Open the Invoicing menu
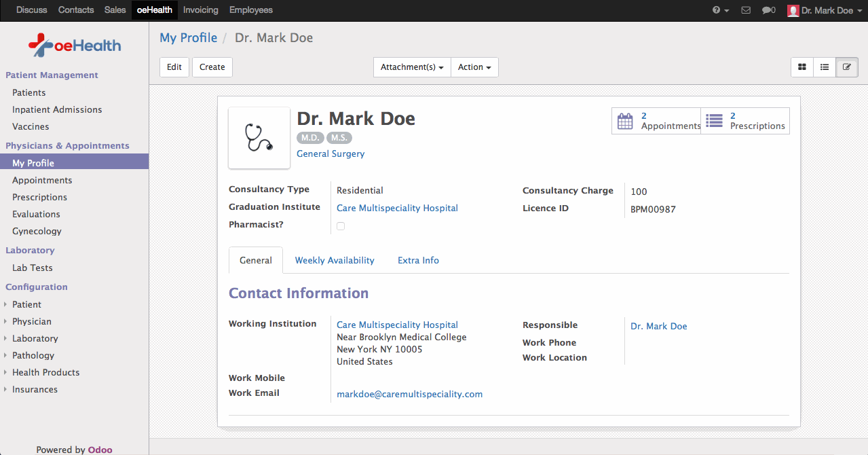Screen dimensions: 868x455 point(201,10)
